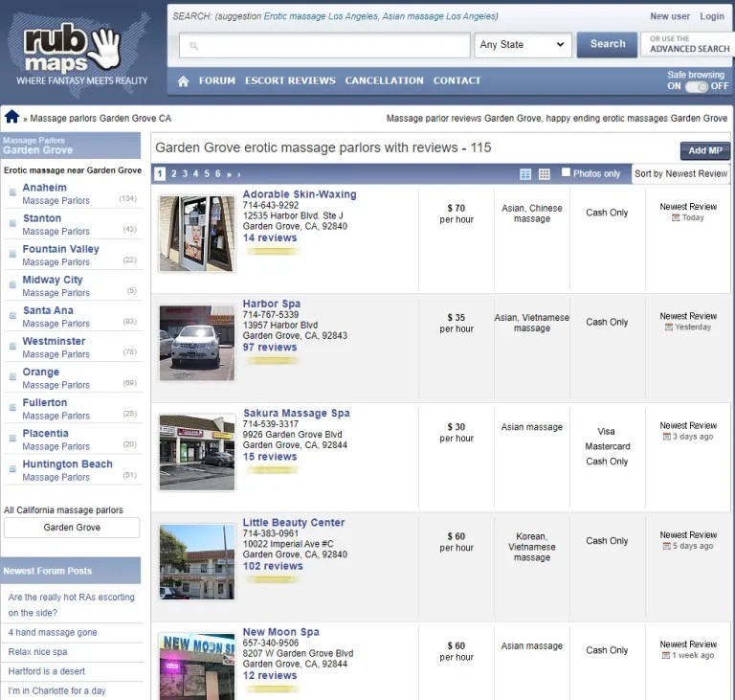The width and height of the screenshot is (735, 700).
Task: Click the list icon beside Placentia
Action: (12, 439)
